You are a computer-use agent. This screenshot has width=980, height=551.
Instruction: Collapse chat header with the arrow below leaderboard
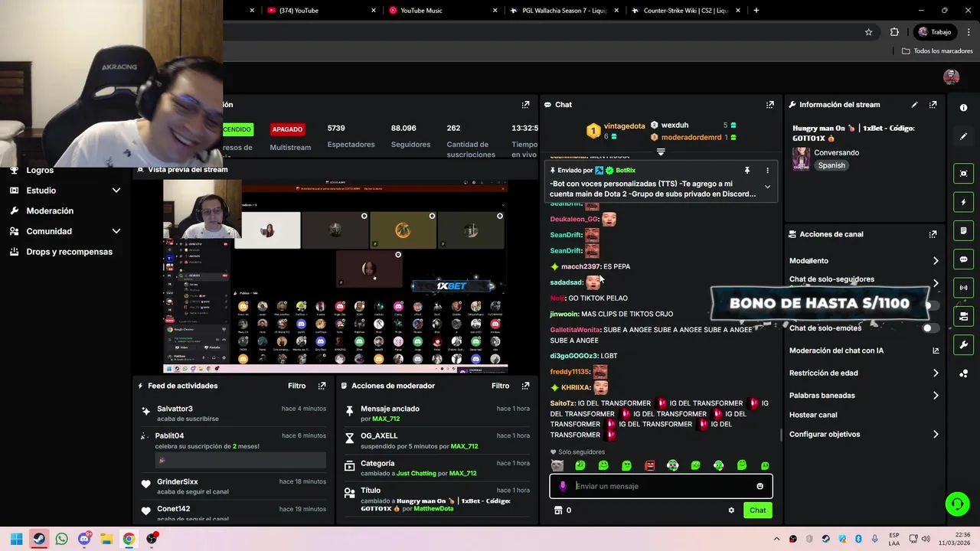(x=661, y=152)
